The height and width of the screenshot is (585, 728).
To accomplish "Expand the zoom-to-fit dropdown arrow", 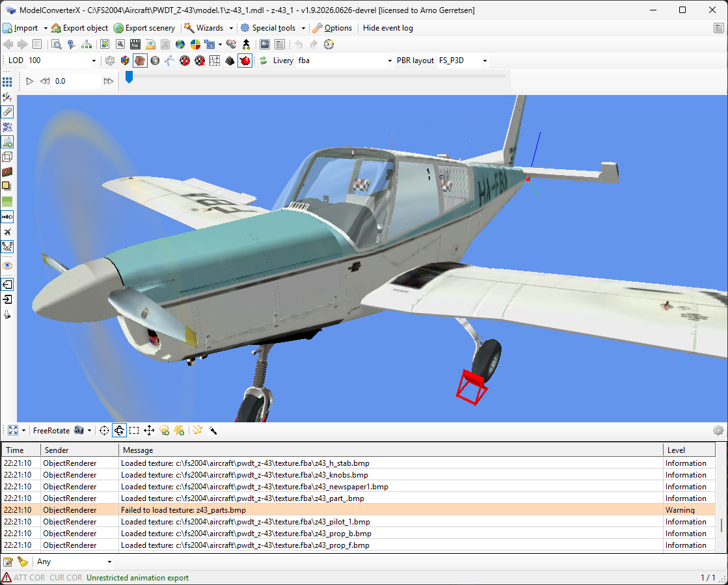I will [x=23, y=430].
